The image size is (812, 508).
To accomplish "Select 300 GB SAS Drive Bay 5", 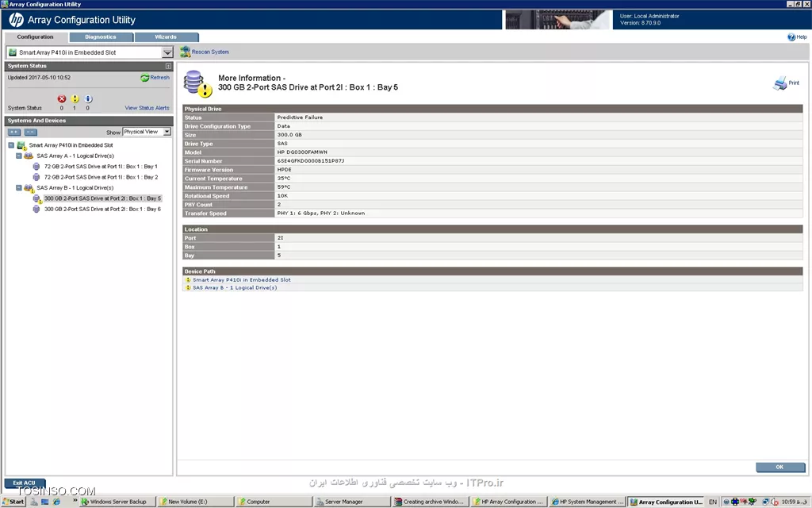I will coord(102,198).
